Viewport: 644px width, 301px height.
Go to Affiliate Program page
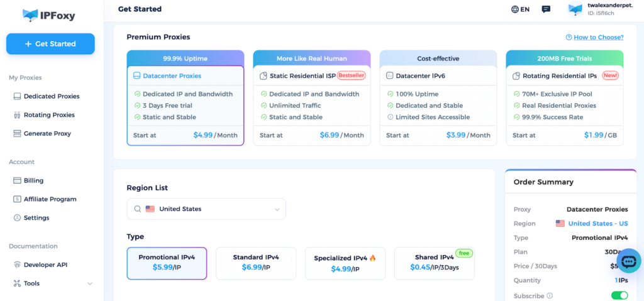50,199
